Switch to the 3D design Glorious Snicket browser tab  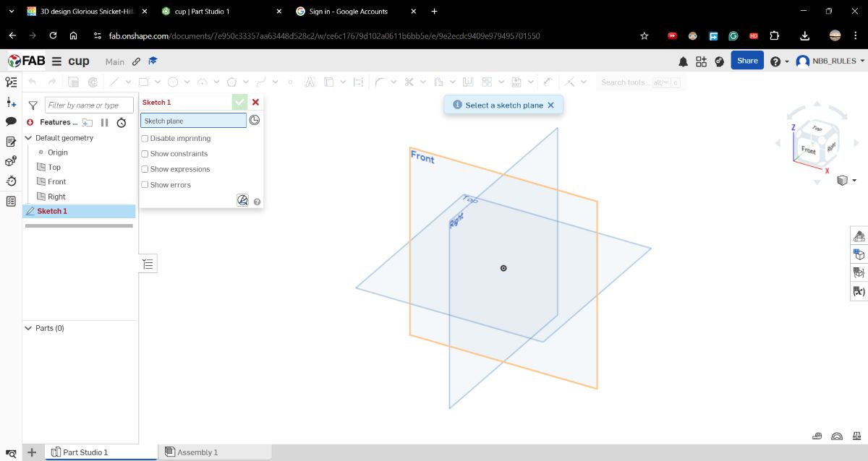click(x=86, y=12)
